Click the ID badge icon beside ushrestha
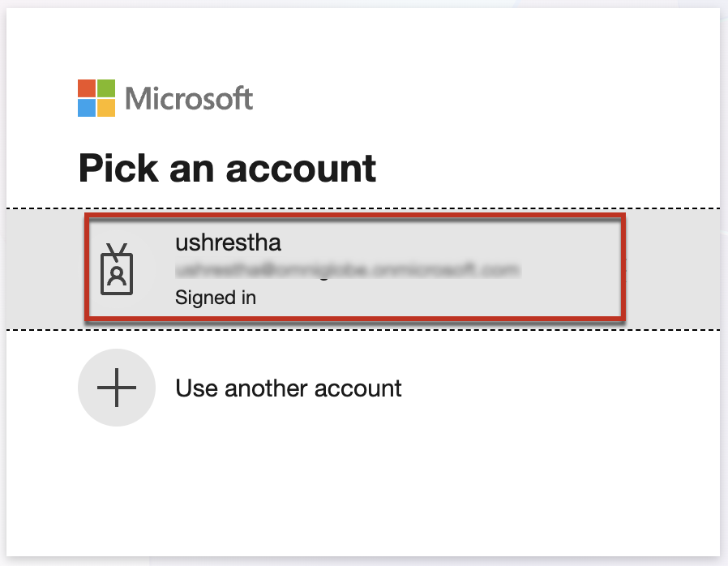The height and width of the screenshot is (566, 728). (117, 269)
